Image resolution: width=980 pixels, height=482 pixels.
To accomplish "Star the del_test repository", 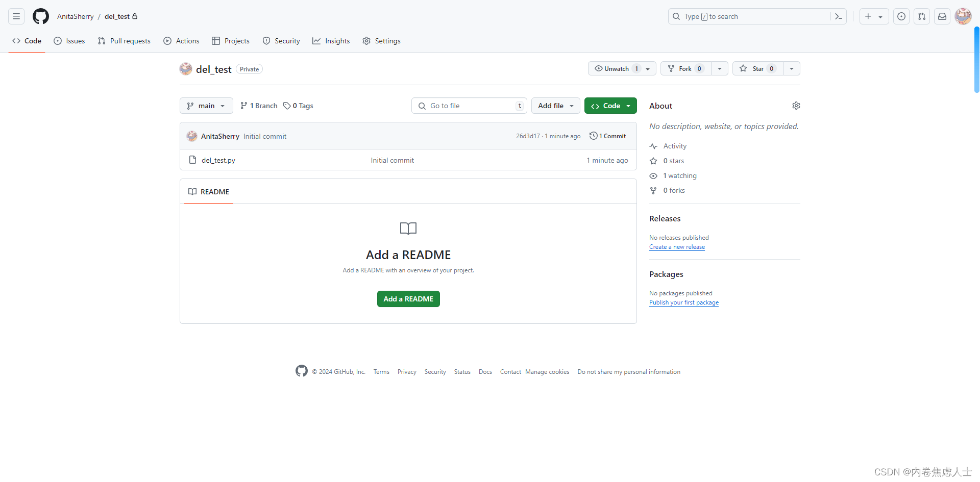I will pyautogui.click(x=757, y=68).
